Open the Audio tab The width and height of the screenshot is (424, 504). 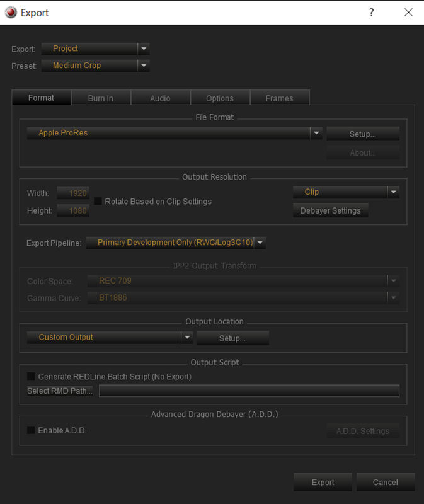pyautogui.click(x=160, y=98)
